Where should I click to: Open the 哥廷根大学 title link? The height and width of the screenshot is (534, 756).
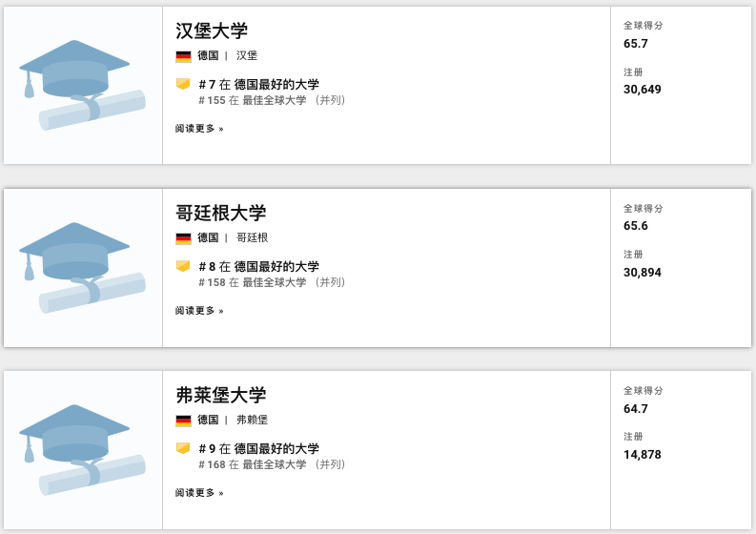click(x=221, y=213)
